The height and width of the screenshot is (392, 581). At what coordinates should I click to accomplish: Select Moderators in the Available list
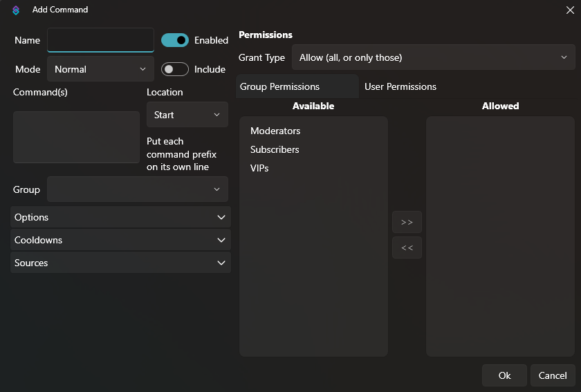275,131
